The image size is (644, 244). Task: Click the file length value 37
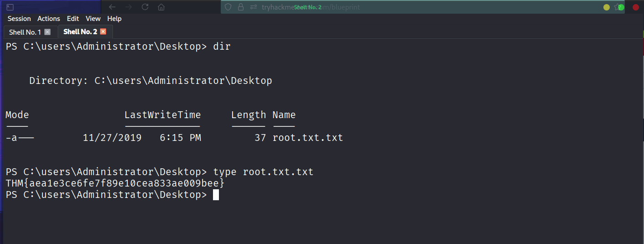pos(260,138)
